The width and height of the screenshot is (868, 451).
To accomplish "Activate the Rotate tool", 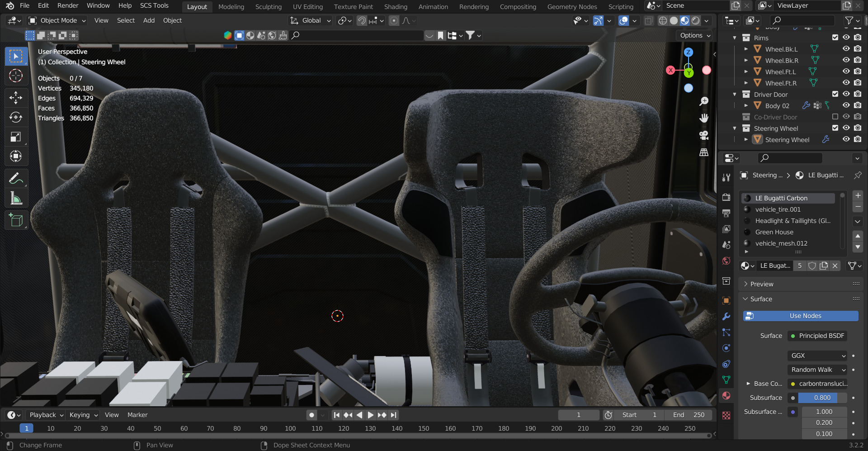I will (x=16, y=117).
